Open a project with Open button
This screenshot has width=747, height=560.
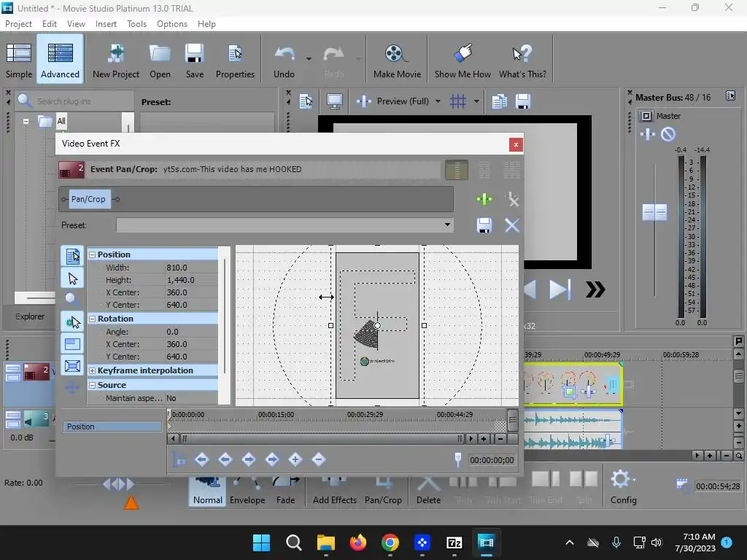[x=160, y=60]
